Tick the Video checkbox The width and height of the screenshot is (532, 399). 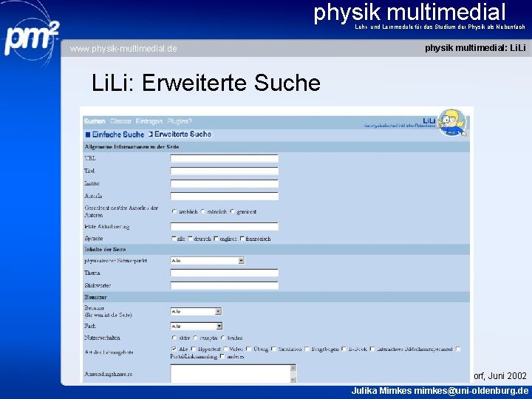click(225, 349)
